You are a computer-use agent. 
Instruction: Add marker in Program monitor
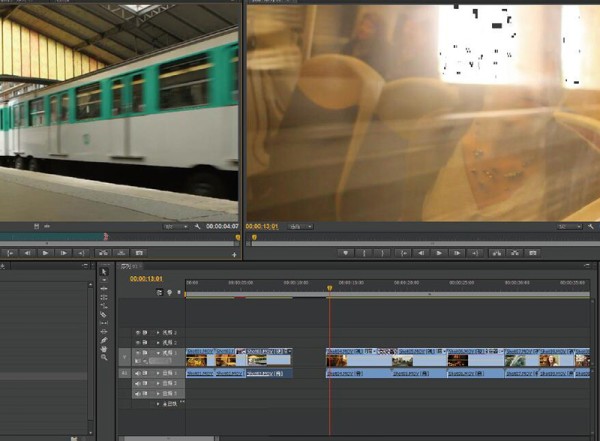346,253
